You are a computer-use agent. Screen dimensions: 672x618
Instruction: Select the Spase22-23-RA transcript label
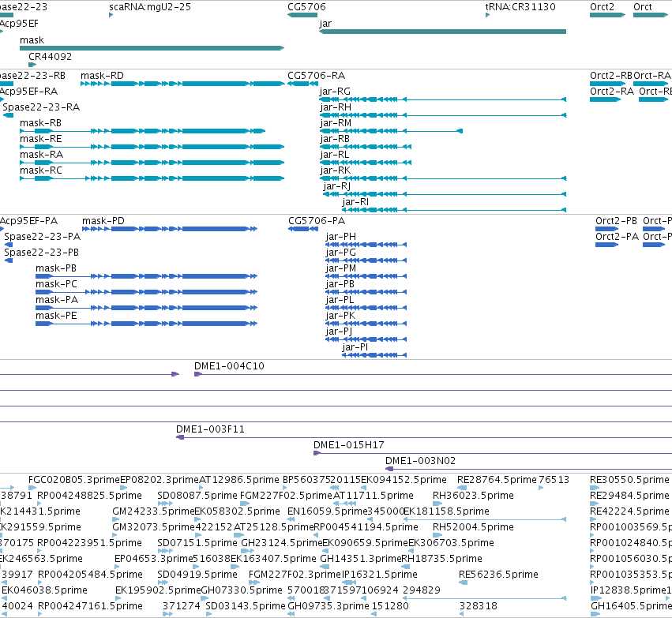pyautogui.click(x=41, y=107)
